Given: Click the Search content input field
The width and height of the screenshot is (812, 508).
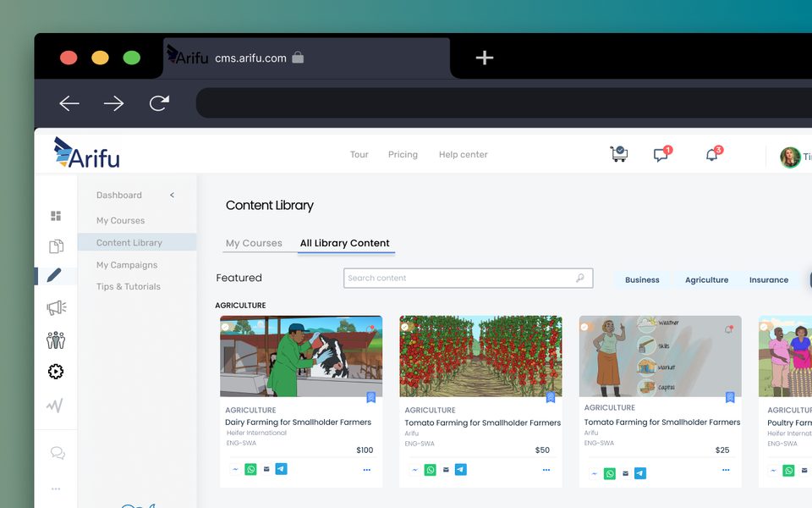Looking at the screenshot, I should click(468, 279).
